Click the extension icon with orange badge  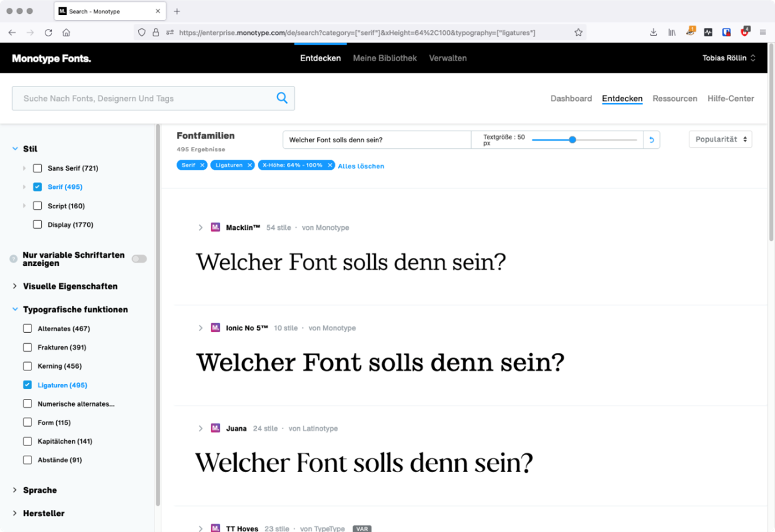click(691, 31)
